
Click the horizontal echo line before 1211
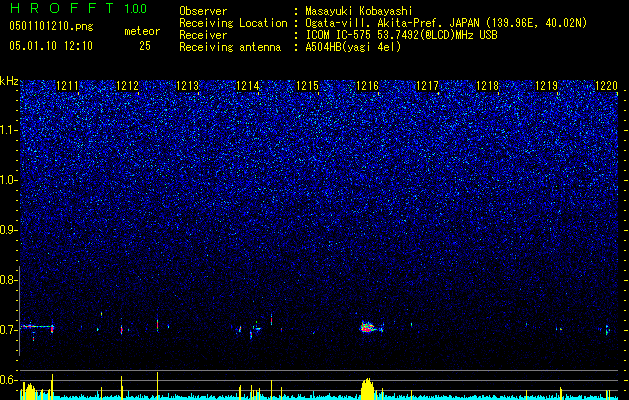tap(37, 327)
